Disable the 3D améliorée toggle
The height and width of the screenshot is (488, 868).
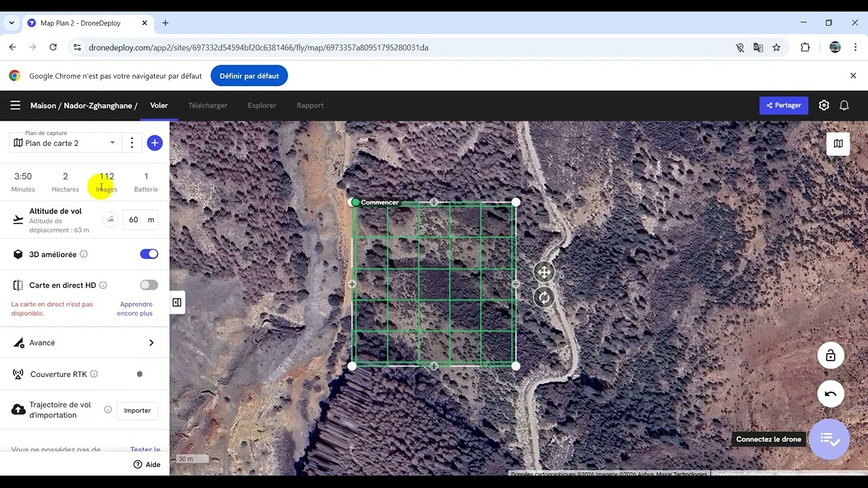point(149,254)
